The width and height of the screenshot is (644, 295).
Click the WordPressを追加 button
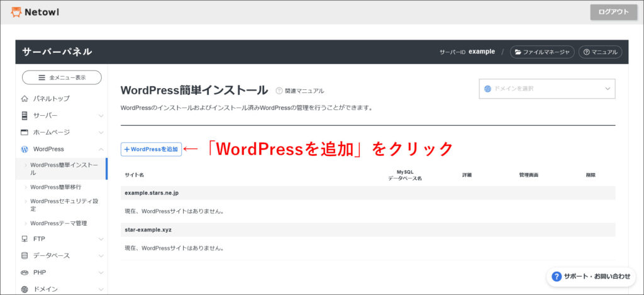pyautogui.click(x=151, y=149)
